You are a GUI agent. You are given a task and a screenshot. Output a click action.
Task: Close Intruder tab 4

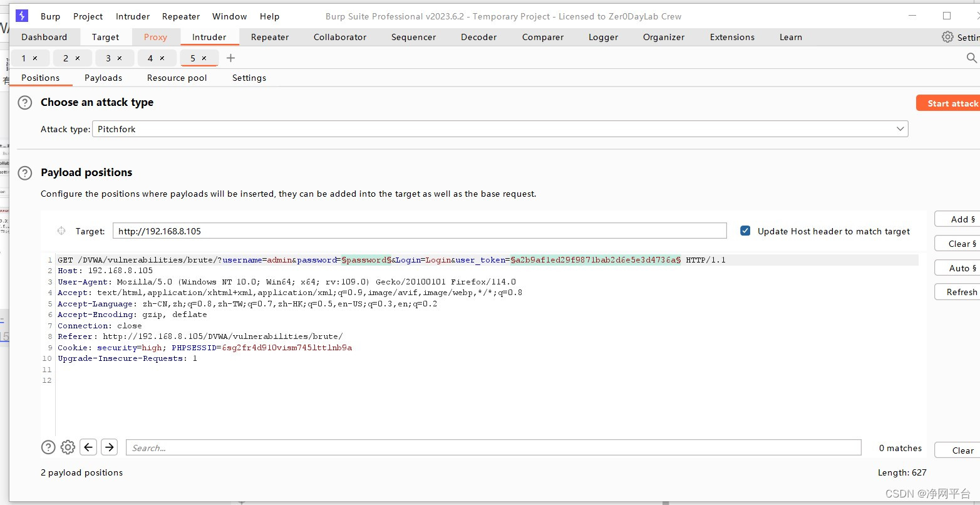pyautogui.click(x=162, y=58)
